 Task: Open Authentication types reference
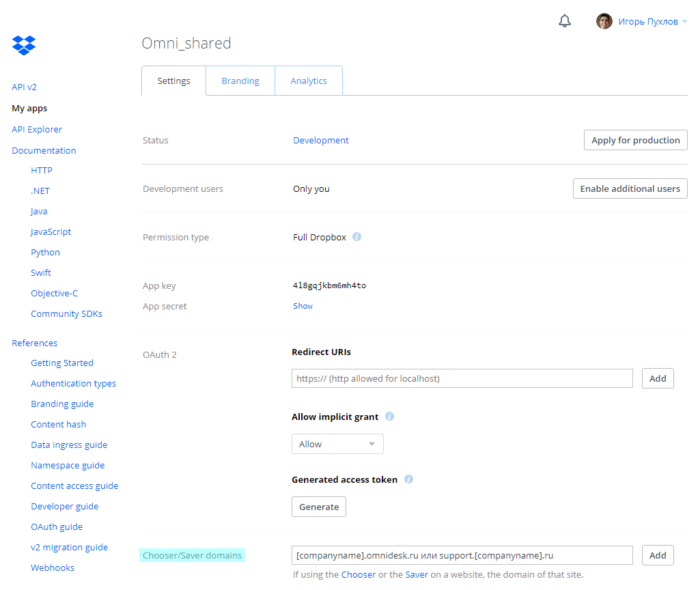click(x=73, y=384)
